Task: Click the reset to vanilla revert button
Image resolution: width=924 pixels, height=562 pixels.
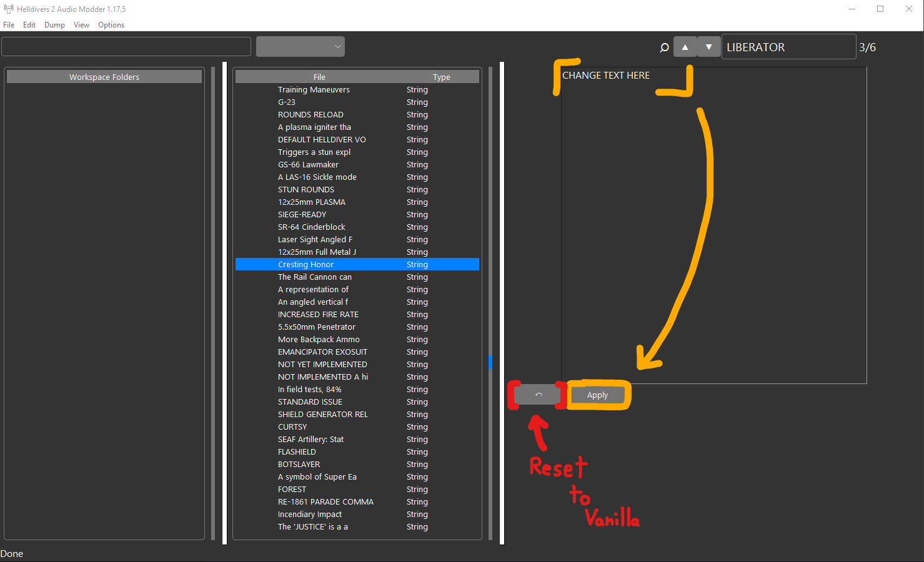Action: (538, 395)
